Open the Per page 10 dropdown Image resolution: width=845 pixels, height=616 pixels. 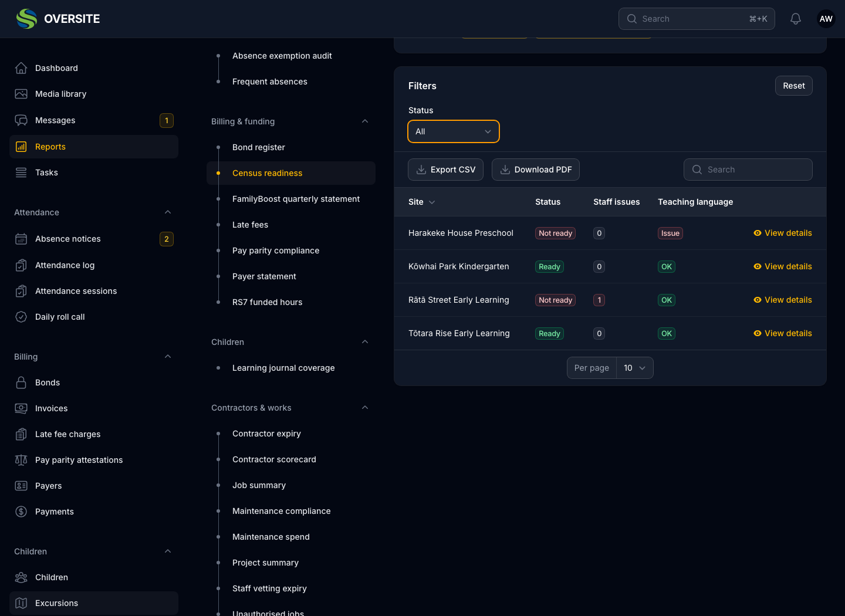pyautogui.click(x=635, y=368)
